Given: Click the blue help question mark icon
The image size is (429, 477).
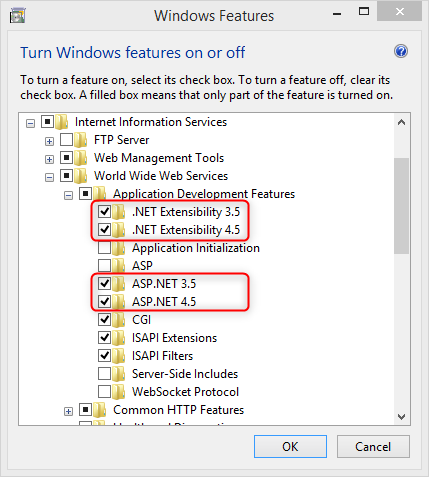Looking at the screenshot, I should click(x=401, y=51).
